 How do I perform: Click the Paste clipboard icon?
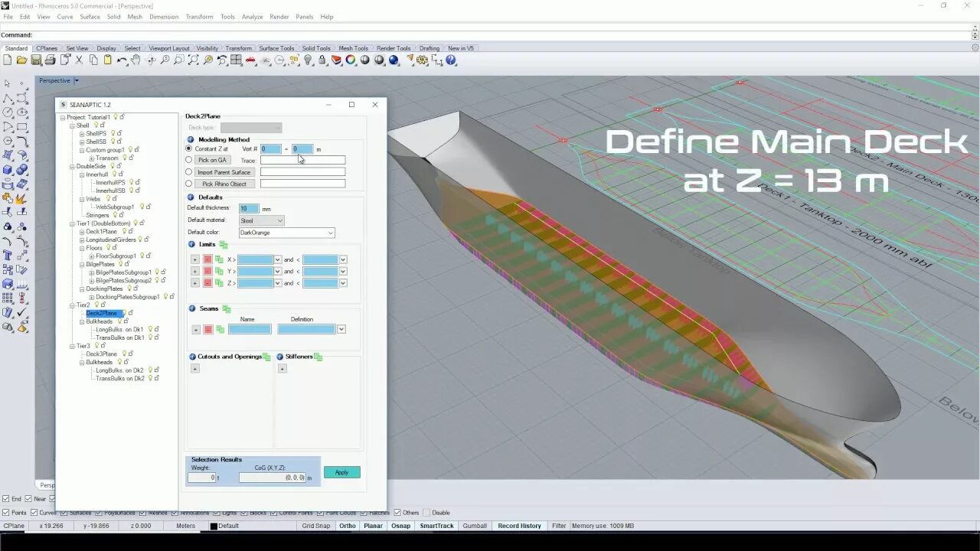click(x=107, y=60)
